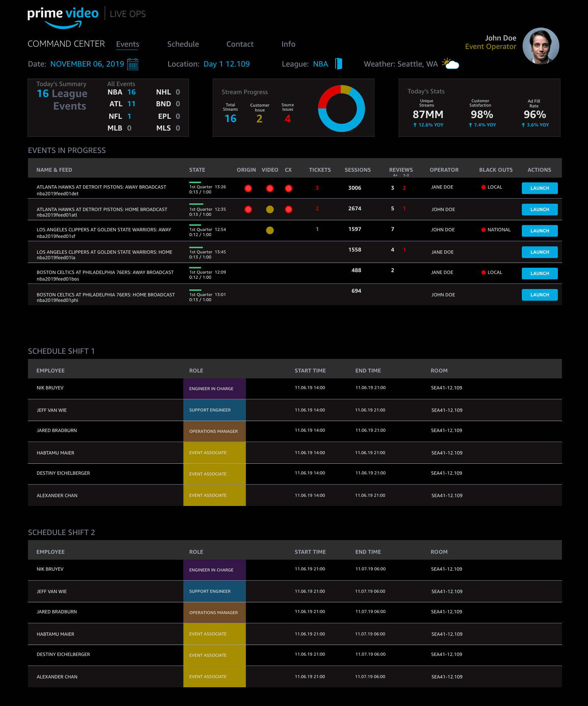Click the NBA league door icon

338,64
